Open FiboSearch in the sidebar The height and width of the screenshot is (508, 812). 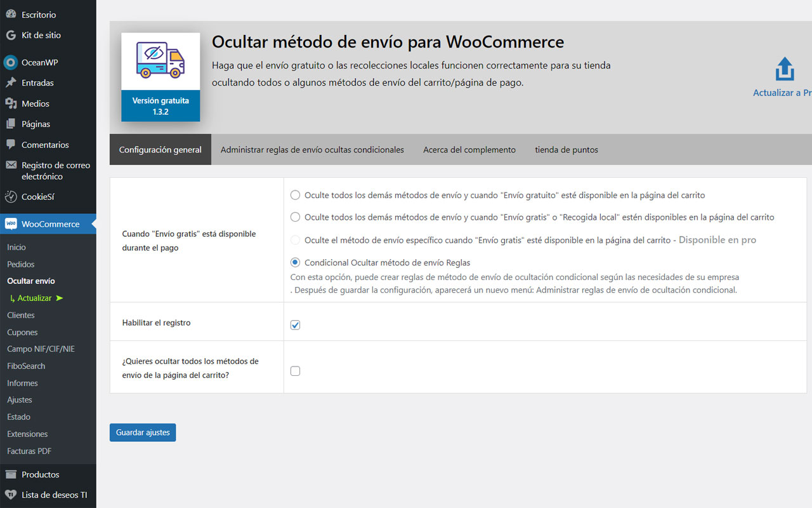(x=26, y=366)
